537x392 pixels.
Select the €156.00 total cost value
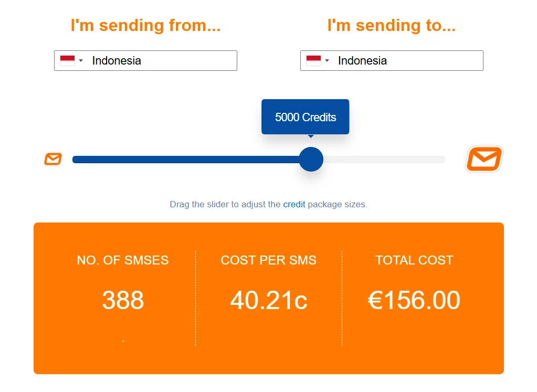414,300
